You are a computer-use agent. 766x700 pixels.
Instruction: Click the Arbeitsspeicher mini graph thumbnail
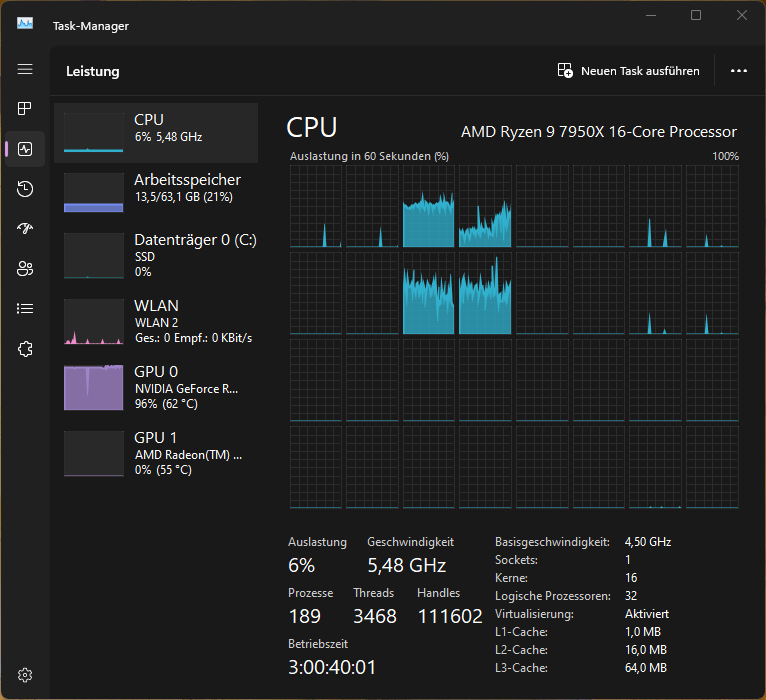93,192
